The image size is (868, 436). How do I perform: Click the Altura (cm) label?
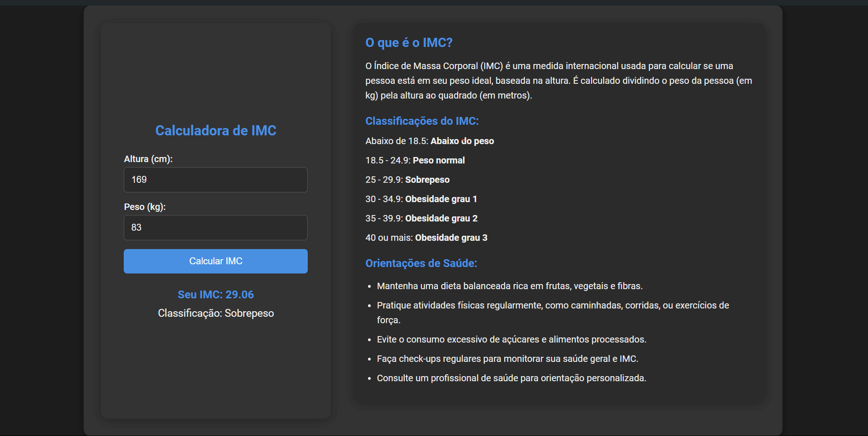point(148,159)
